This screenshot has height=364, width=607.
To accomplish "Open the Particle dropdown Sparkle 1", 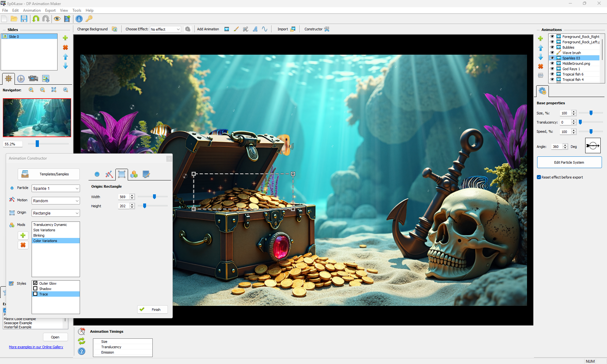I will [x=56, y=189].
